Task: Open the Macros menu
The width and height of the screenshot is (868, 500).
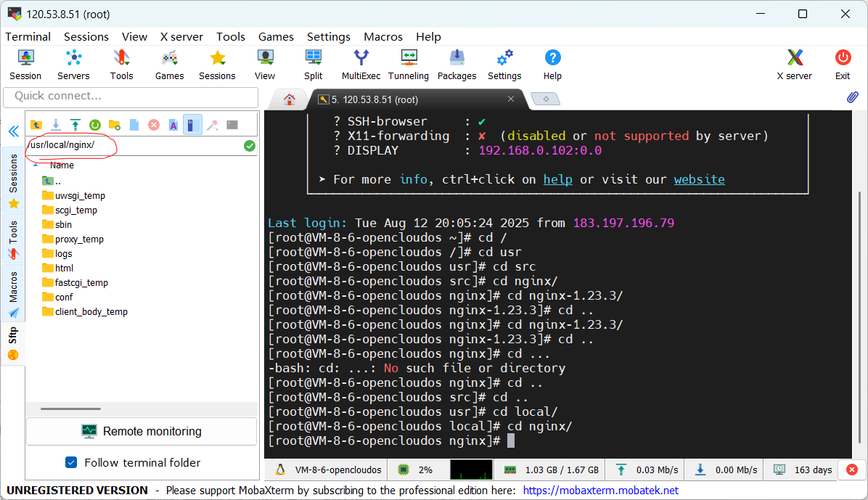Action: [x=383, y=36]
